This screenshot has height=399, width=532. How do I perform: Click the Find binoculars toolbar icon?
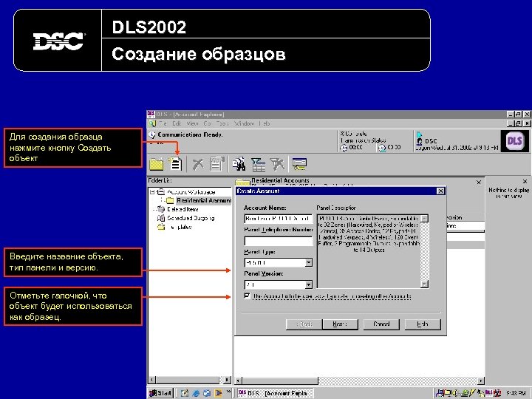click(x=239, y=164)
